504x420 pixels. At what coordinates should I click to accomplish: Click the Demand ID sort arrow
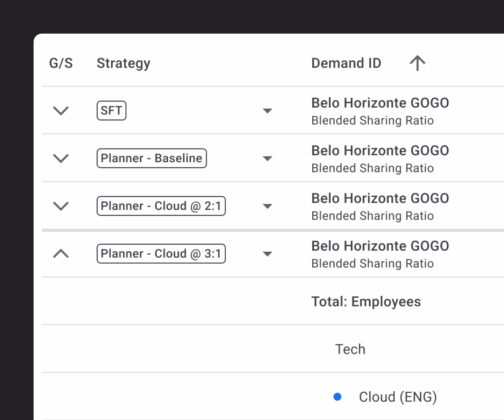(417, 63)
